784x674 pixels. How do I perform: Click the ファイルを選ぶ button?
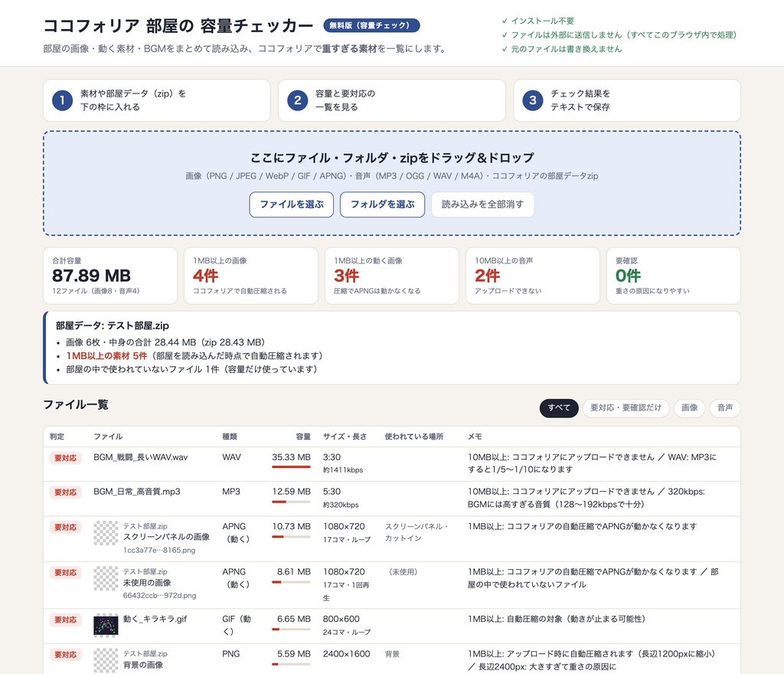click(x=291, y=204)
